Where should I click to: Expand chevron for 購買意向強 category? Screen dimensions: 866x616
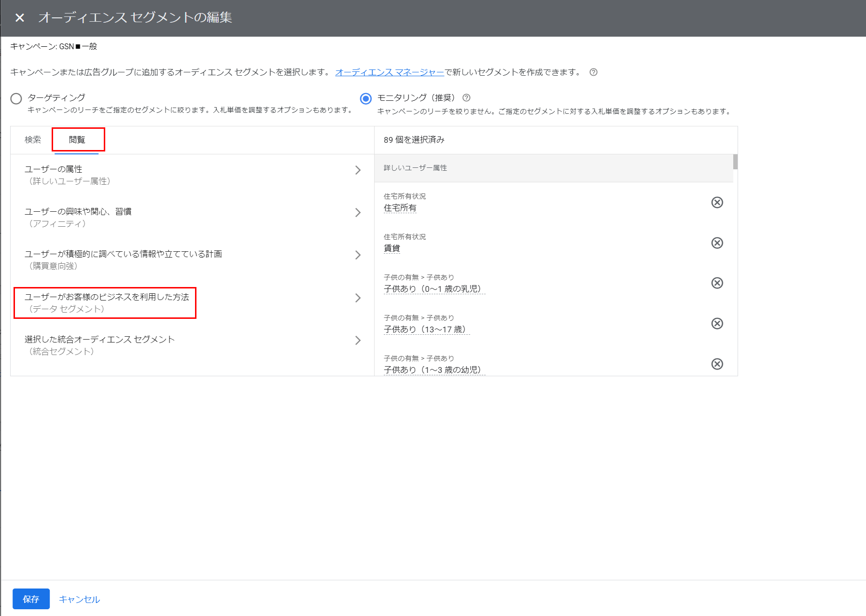pos(358,255)
